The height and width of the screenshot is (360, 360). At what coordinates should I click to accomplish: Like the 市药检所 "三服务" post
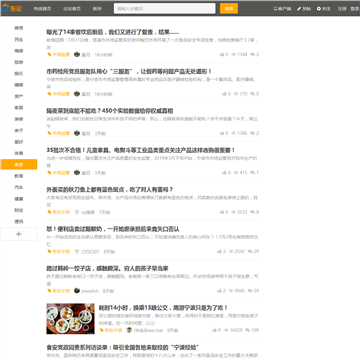[224, 94]
